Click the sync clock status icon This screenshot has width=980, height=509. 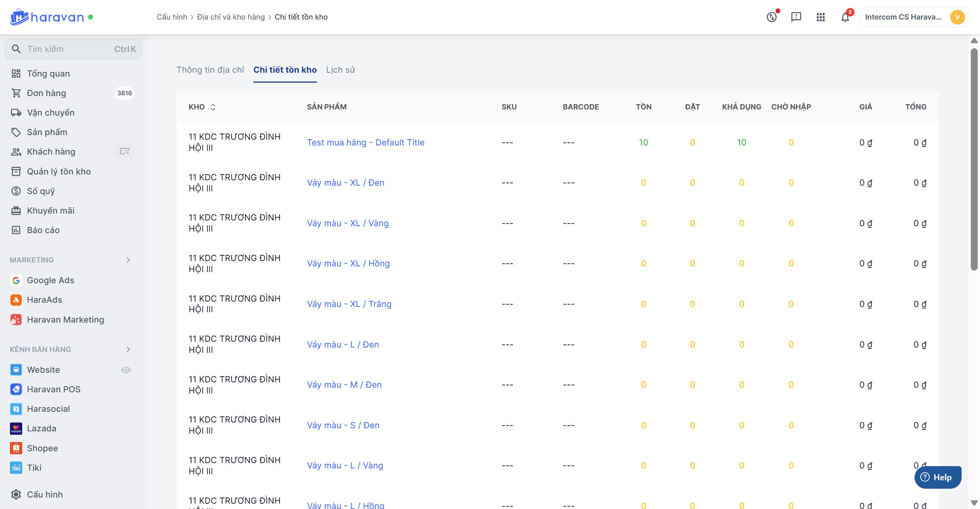[771, 17]
